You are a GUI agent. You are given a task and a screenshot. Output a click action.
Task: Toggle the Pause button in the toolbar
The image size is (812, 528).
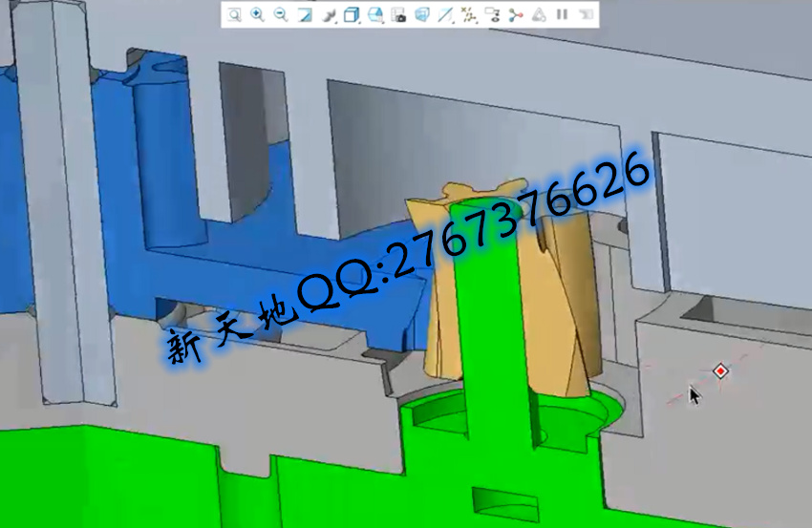pos(562,14)
